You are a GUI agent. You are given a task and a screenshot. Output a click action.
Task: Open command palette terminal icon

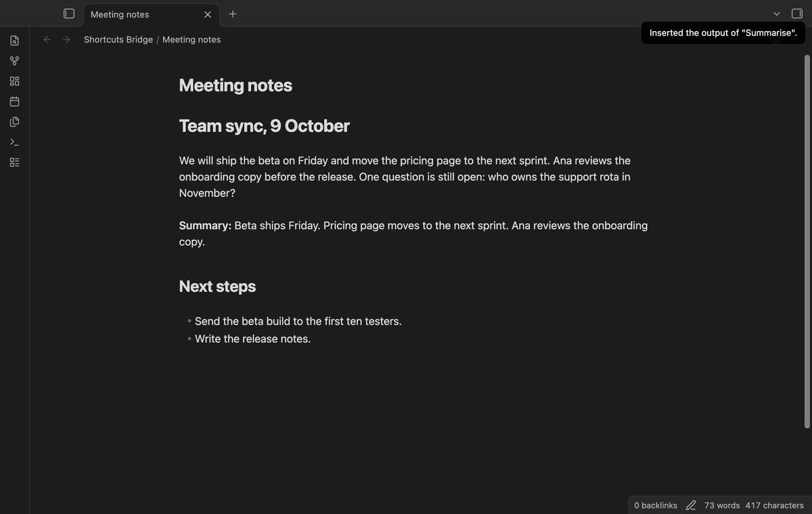click(x=14, y=142)
